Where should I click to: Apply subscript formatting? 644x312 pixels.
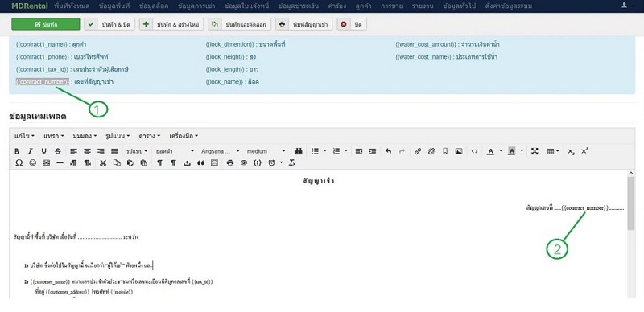pyautogui.click(x=571, y=151)
